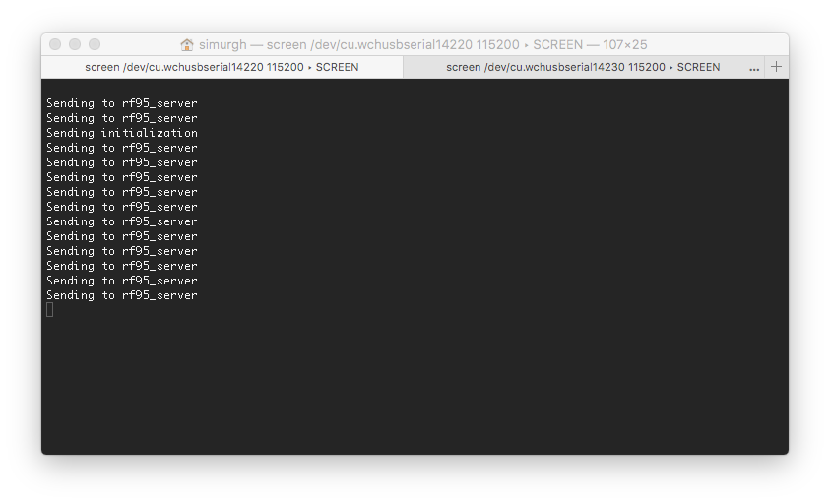Click the word "initialization" in the output
This screenshot has height=504, width=830.
149,133
